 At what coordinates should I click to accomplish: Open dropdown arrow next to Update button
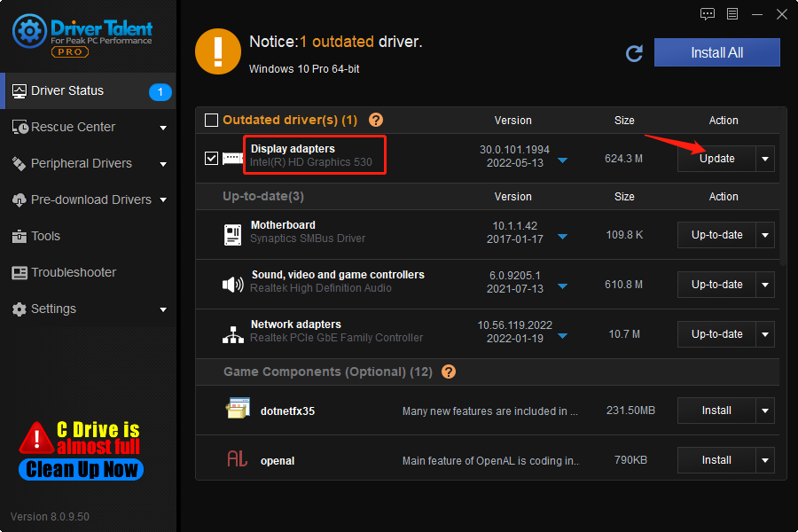click(765, 159)
